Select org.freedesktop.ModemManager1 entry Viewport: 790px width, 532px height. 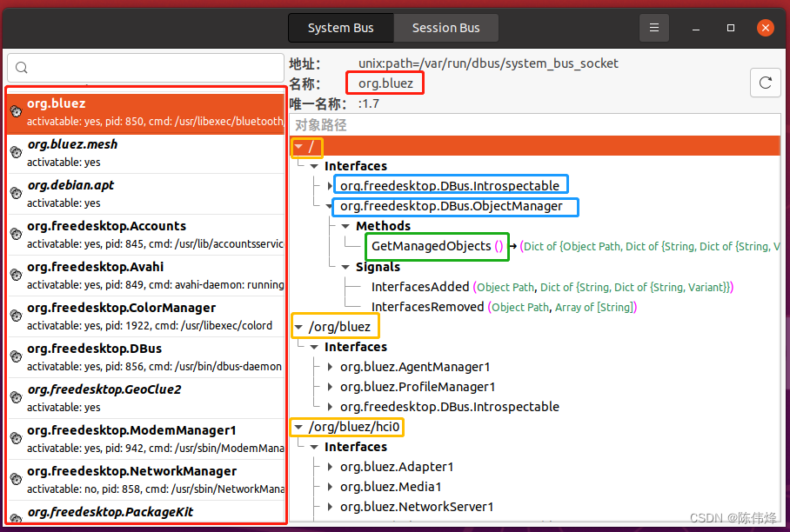point(147,439)
